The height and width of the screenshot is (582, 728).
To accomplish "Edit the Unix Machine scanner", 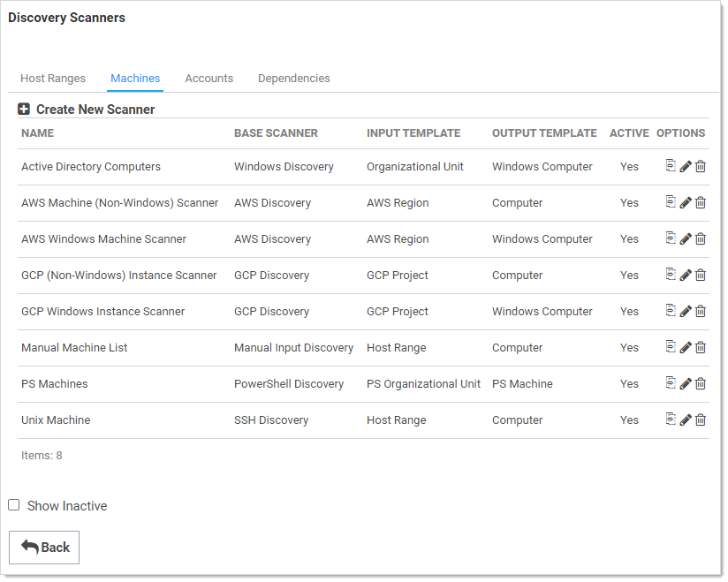I will (686, 420).
